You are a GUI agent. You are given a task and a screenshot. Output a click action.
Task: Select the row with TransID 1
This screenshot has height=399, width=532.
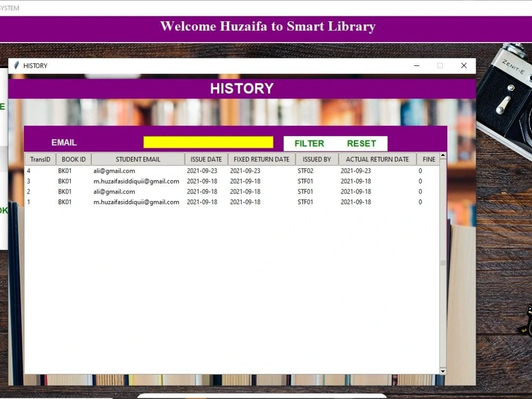tap(160, 202)
